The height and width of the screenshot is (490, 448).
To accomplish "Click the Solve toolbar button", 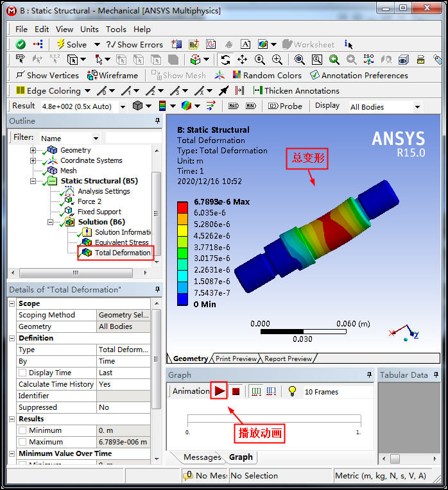I will point(71,44).
